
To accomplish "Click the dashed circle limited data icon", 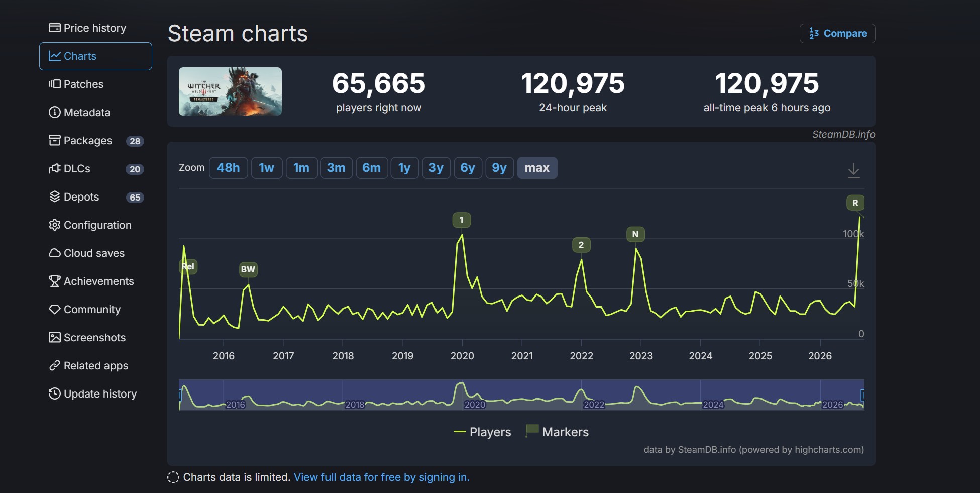I will click(173, 477).
